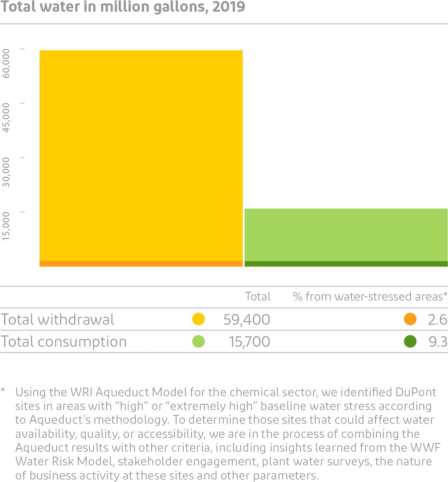Screen dimensions: 448x482
Task: Select the 'Total withdrawal' row label
Action: (x=57, y=319)
